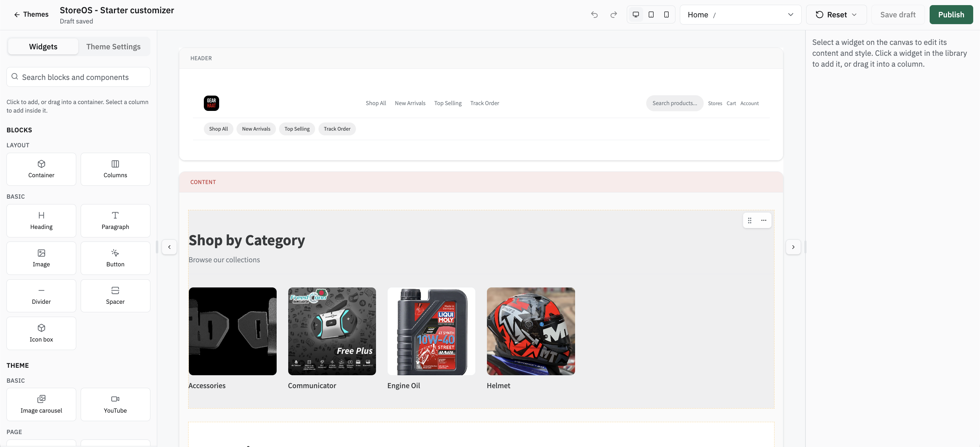
Task: Click Top Selling in header top navigation
Action: click(x=448, y=103)
